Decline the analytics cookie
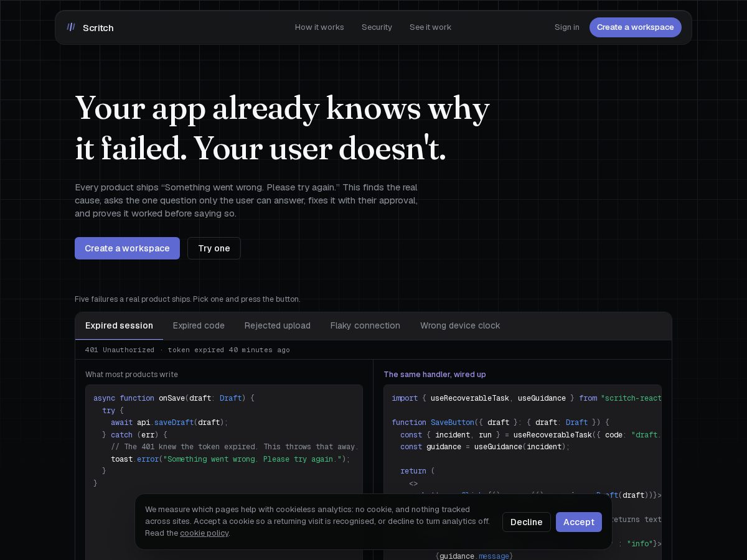This screenshot has height=560, width=747. (527, 522)
